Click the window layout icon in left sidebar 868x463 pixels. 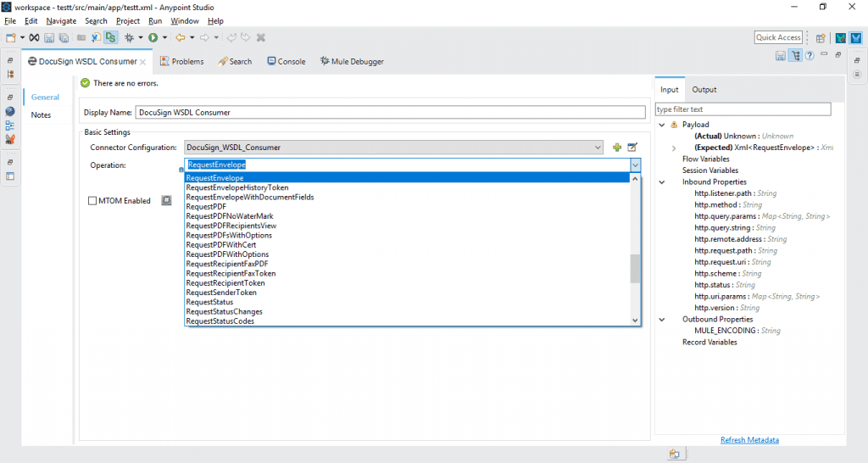10,176
